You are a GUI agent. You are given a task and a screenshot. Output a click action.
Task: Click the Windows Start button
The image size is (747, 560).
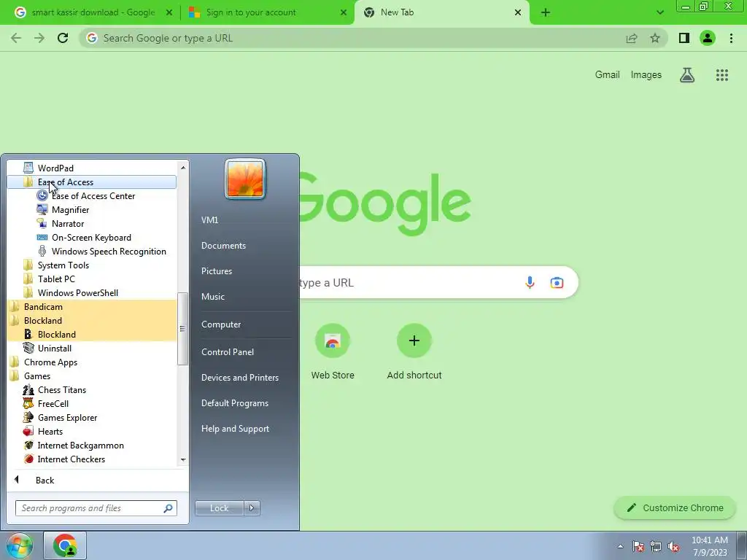19,545
